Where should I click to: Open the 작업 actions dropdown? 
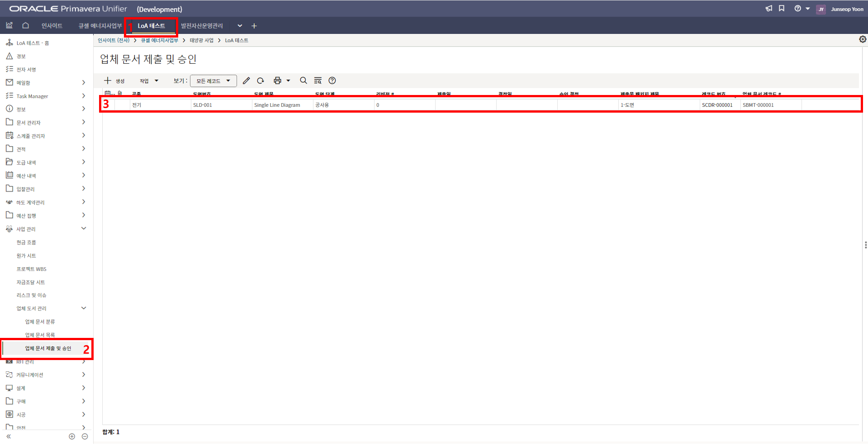coord(149,81)
